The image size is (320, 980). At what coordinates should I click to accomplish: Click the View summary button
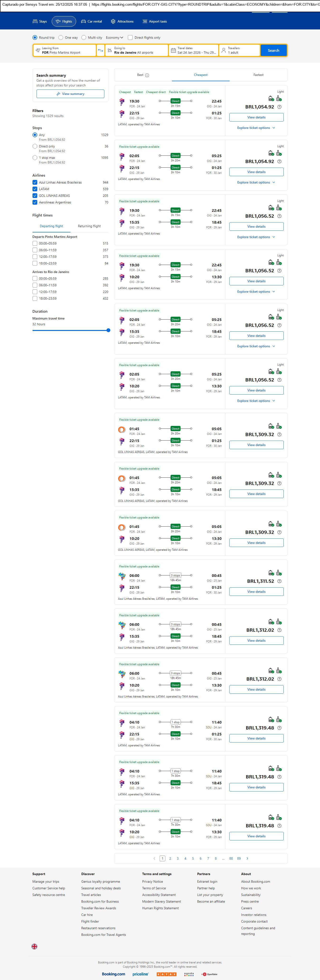coord(70,94)
